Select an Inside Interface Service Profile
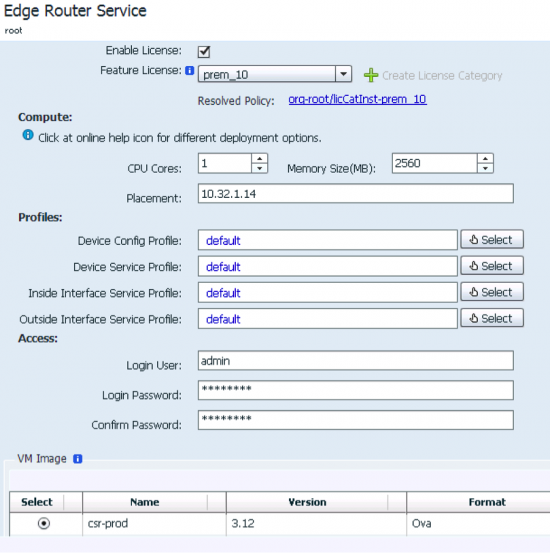The image size is (550, 553). pos(492,292)
